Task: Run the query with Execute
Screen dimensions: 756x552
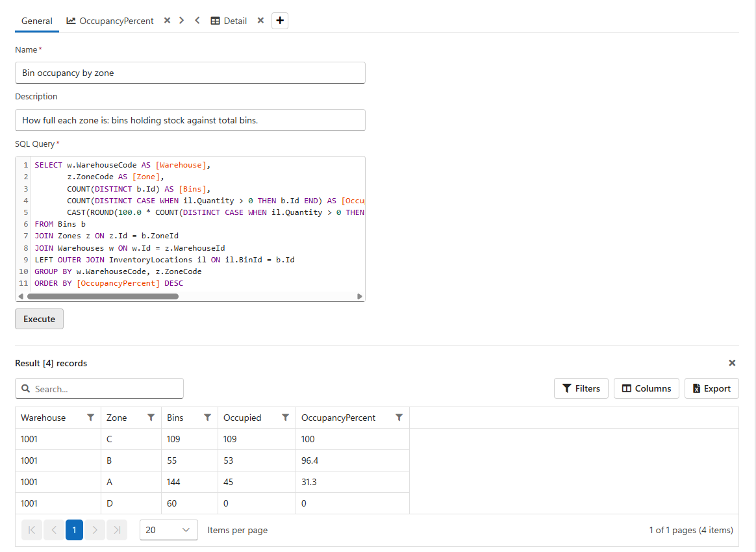Action: (x=39, y=319)
